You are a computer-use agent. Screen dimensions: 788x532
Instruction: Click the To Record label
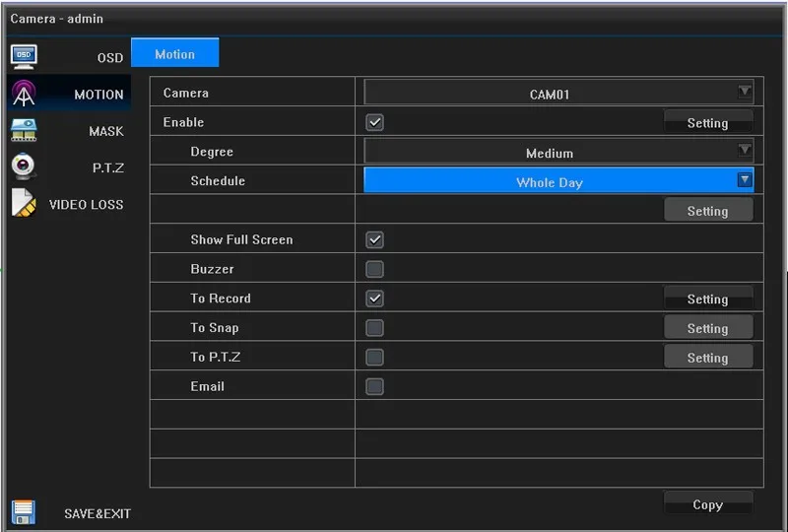pos(220,299)
